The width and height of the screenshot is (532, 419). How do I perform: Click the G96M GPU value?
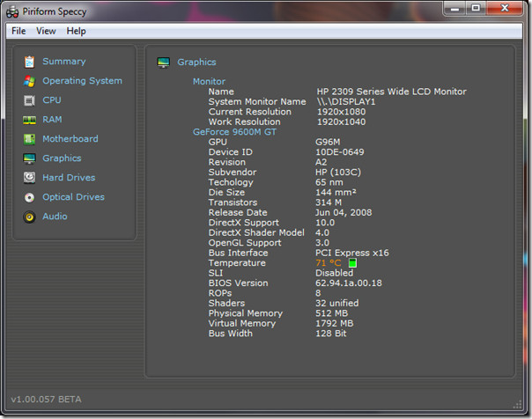click(x=328, y=142)
